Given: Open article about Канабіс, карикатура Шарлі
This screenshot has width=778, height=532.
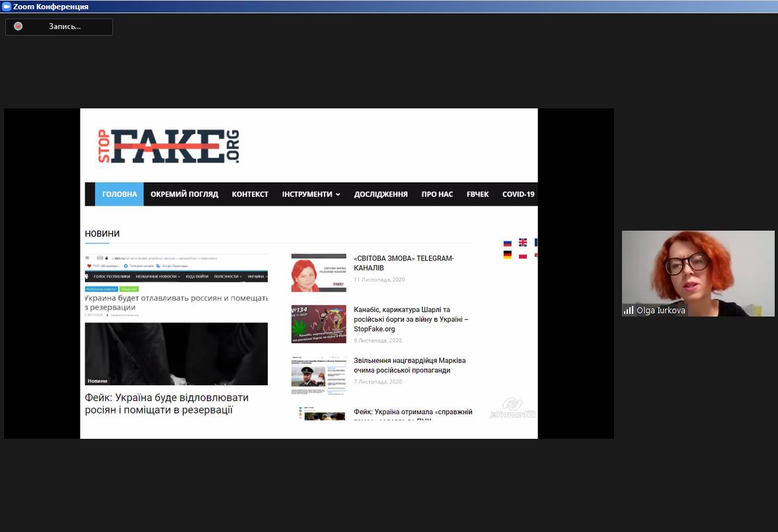Looking at the screenshot, I should pos(410,319).
